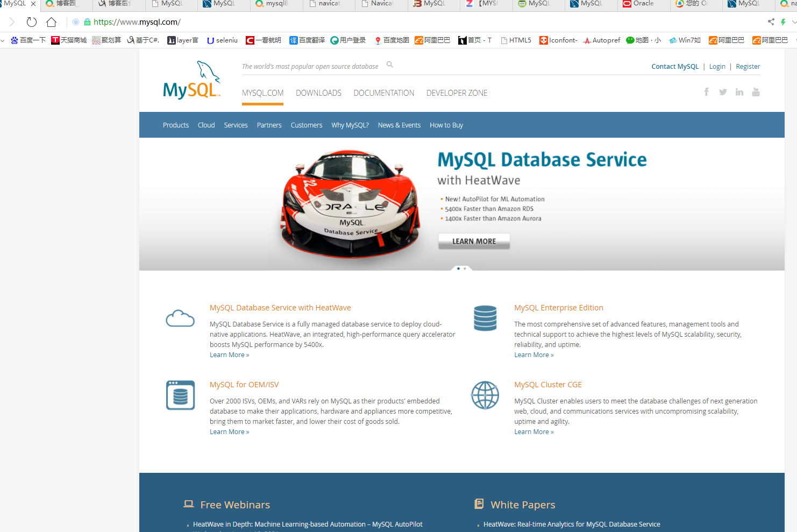This screenshot has height=532, width=797.
Task: Click the MySQL dolphin logo
Action: pyautogui.click(x=192, y=80)
